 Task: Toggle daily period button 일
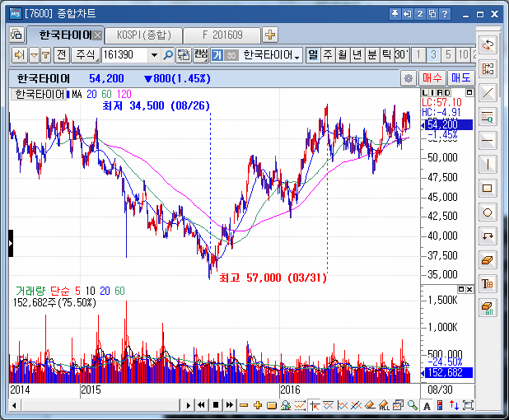click(313, 55)
